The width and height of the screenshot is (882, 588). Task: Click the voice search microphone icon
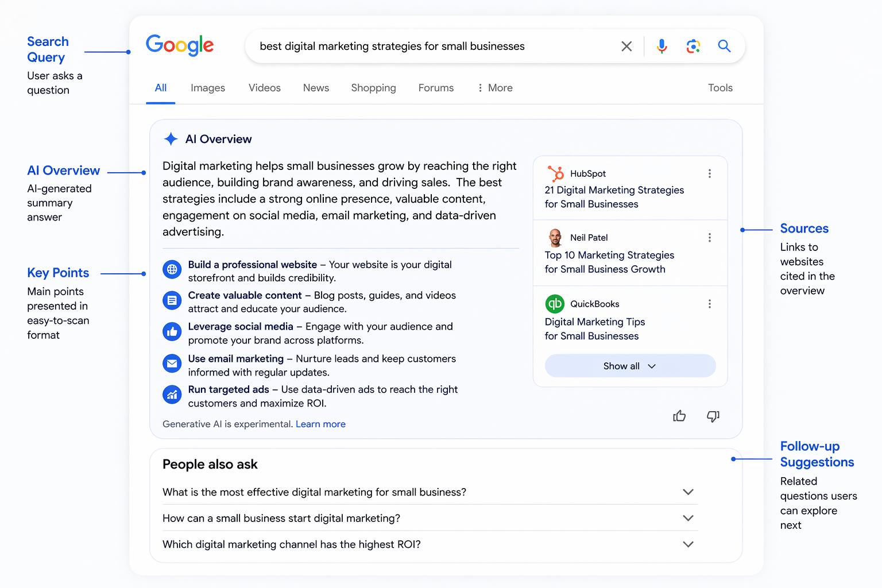click(x=661, y=46)
